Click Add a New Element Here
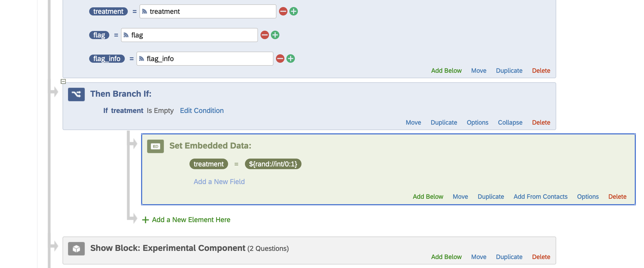The image size is (644, 268). click(191, 220)
